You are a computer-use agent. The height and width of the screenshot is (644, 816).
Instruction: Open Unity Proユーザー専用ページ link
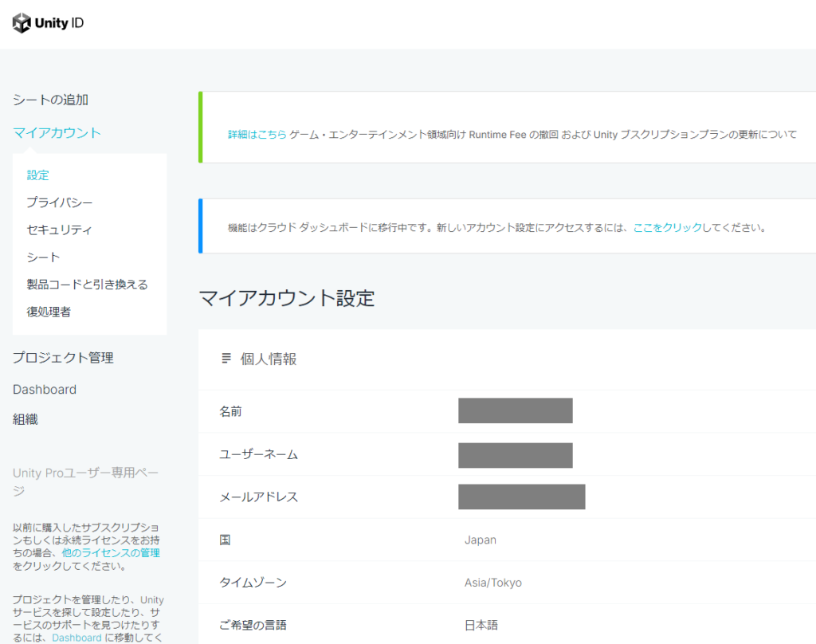coord(85,481)
